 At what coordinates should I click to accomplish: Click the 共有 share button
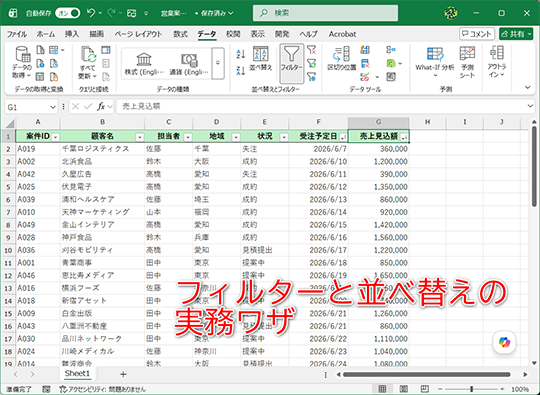(x=516, y=34)
